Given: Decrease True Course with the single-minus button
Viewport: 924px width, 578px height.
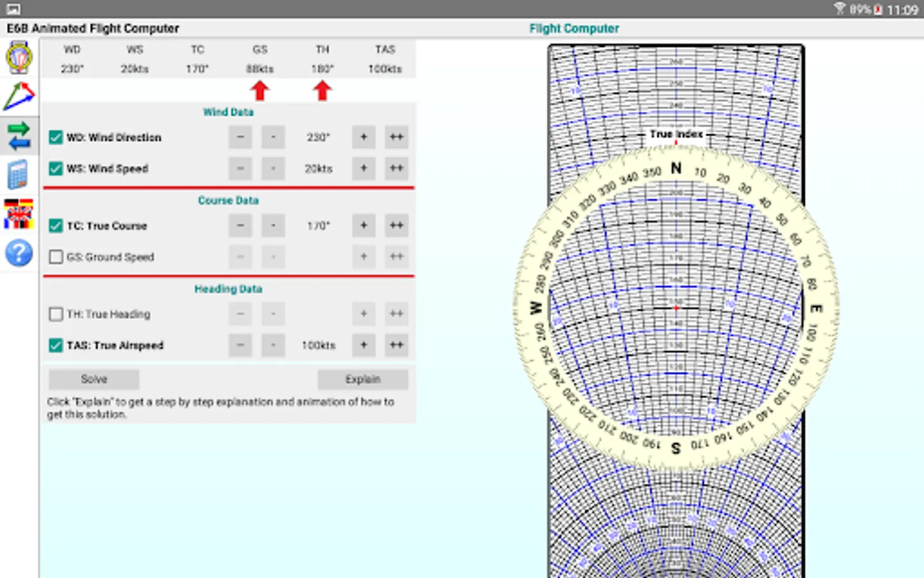Looking at the screenshot, I should click(273, 225).
